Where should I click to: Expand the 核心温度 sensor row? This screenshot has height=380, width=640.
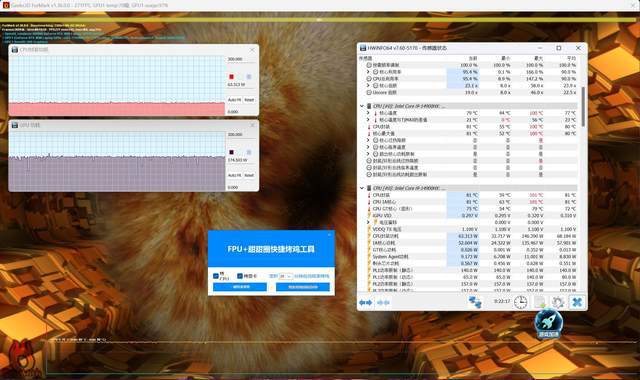point(368,113)
